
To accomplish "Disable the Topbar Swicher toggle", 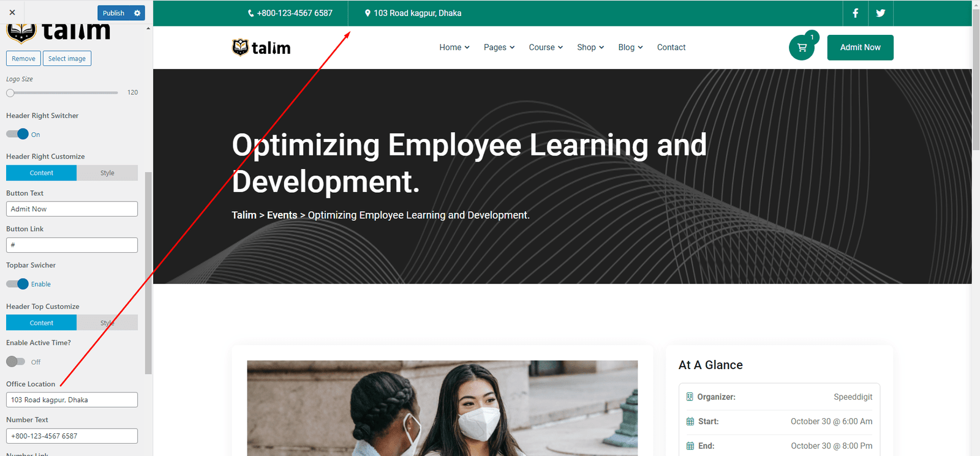I will click(18, 284).
